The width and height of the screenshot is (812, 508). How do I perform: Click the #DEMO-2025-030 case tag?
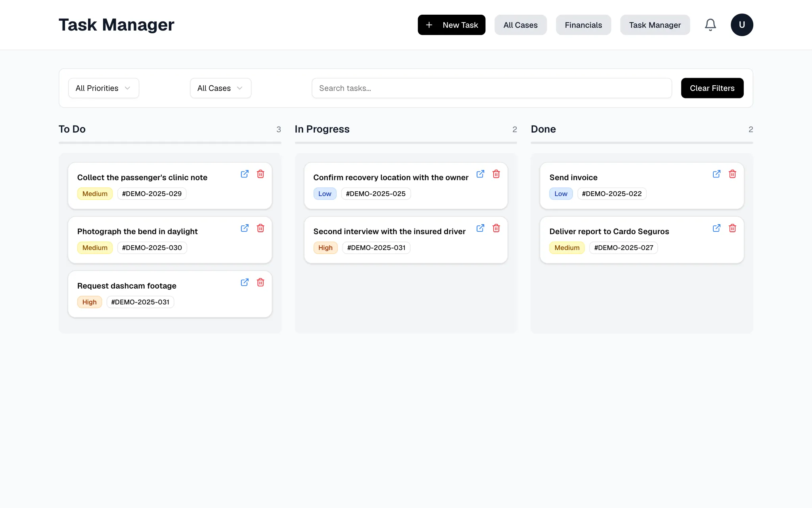(152, 248)
